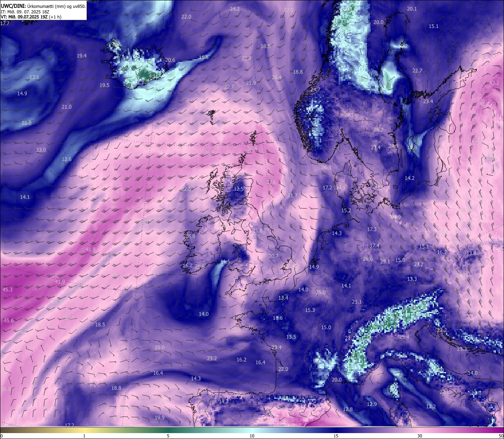Viewport: 504px width, 439px height.
Task: Click the 17.7 value below the title box
Action: pos(5,24)
